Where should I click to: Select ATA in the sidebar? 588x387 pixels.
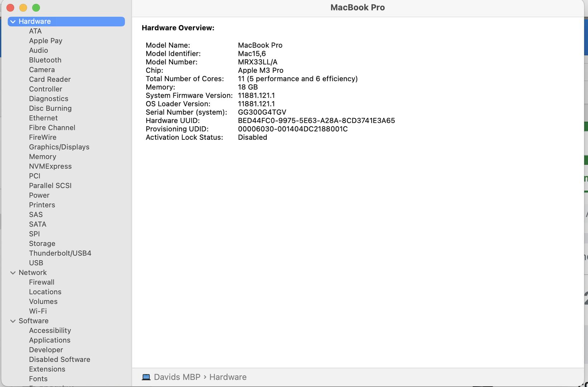tap(35, 31)
